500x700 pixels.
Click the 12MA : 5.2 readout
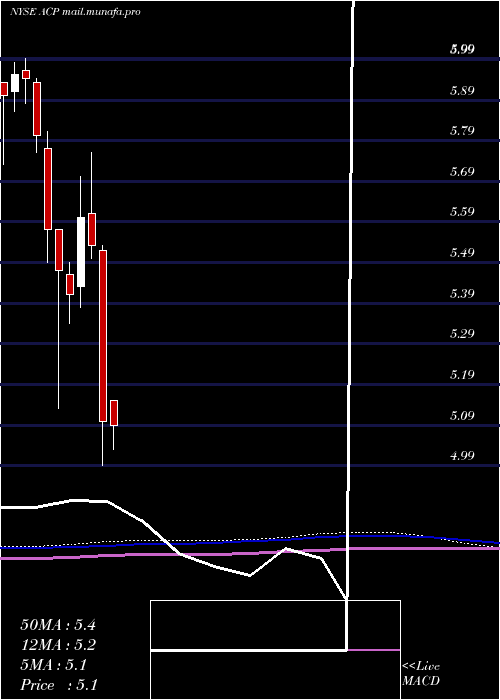point(58,645)
